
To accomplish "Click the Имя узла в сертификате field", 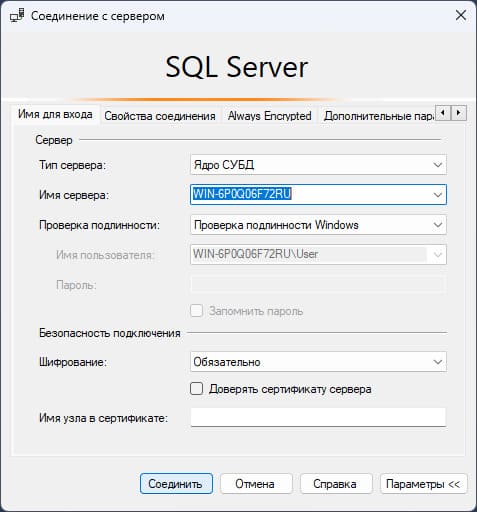I will 318,417.
